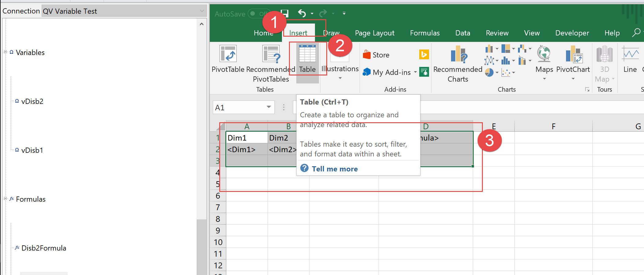The height and width of the screenshot is (275, 644).
Task: Click the left panel scroll-up arrow
Action: click(202, 24)
